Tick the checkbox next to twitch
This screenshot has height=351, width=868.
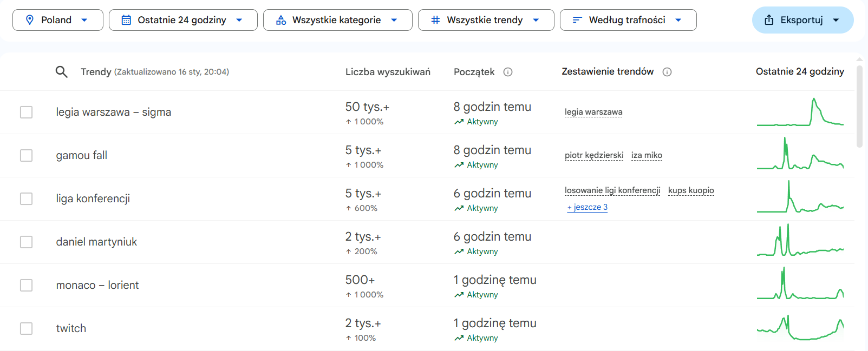click(x=26, y=328)
